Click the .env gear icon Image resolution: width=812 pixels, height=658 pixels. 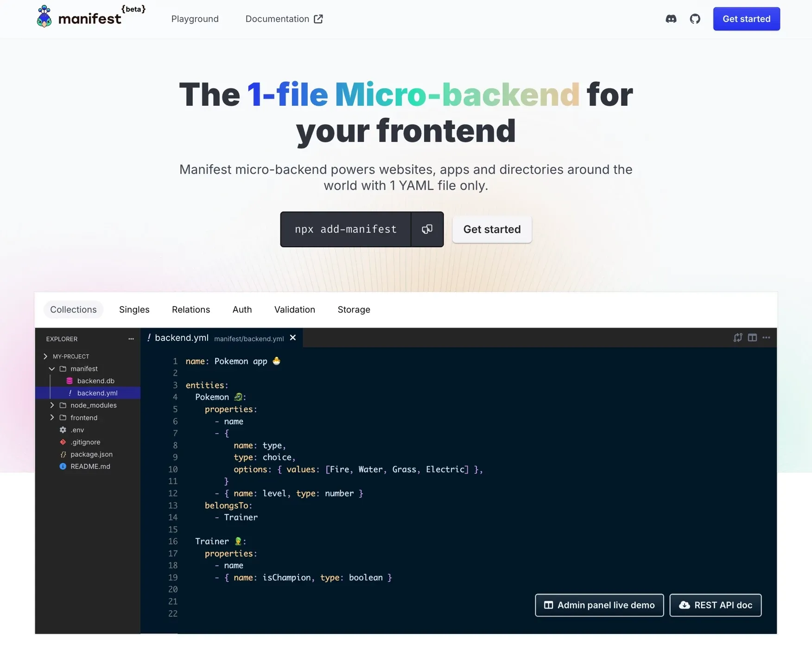pos(63,430)
